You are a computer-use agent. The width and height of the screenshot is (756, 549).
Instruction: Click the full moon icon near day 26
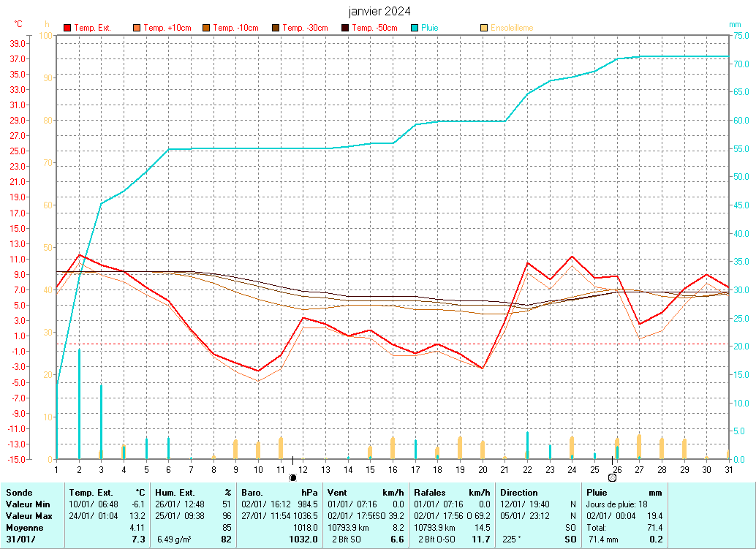612,477
